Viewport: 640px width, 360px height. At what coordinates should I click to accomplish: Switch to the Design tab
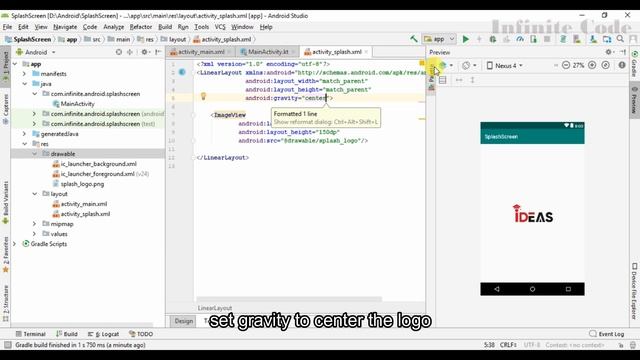pyautogui.click(x=184, y=321)
